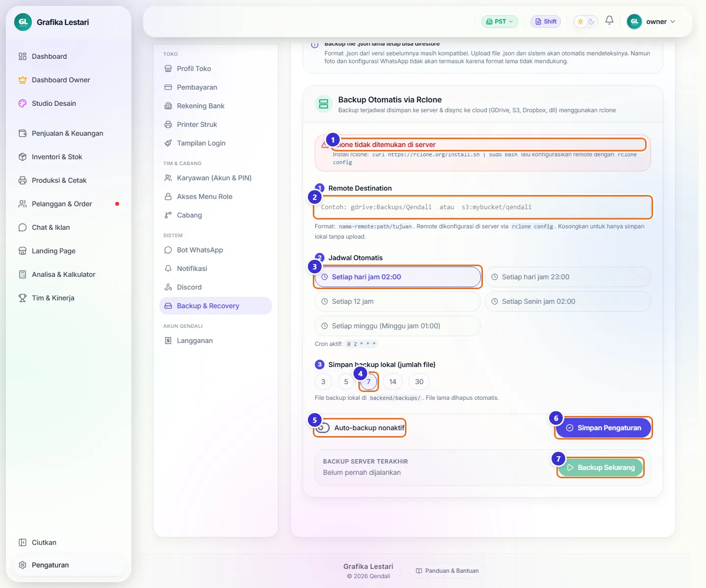Click the Produksi & Cetak printer icon
The image size is (706, 588).
pyautogui.click(x=22, y=180)
